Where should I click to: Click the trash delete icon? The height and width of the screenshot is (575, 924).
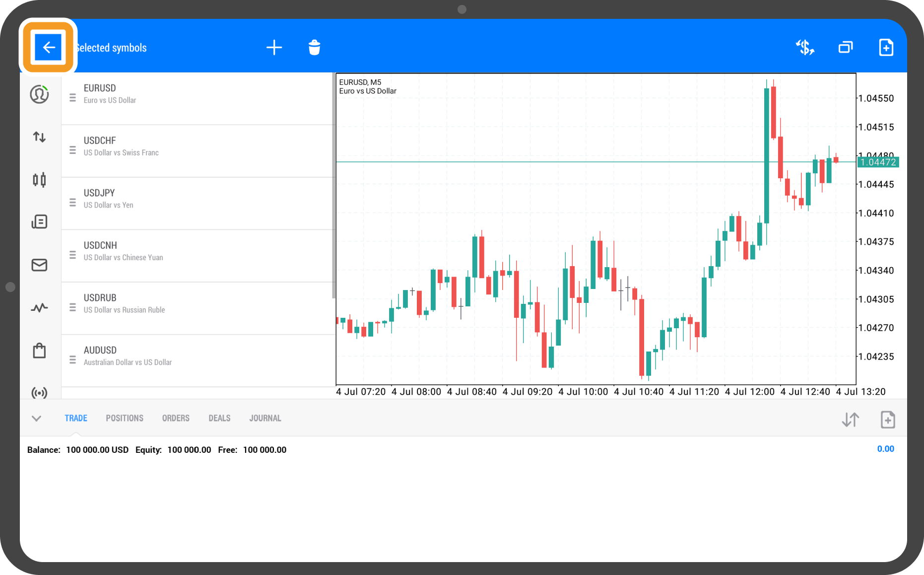314,48
